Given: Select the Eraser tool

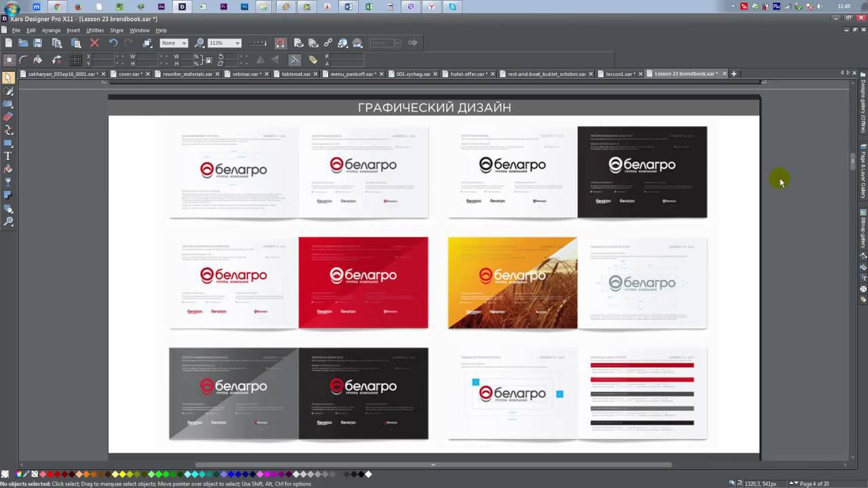Looking at the screenshot, I should (8, 117).
